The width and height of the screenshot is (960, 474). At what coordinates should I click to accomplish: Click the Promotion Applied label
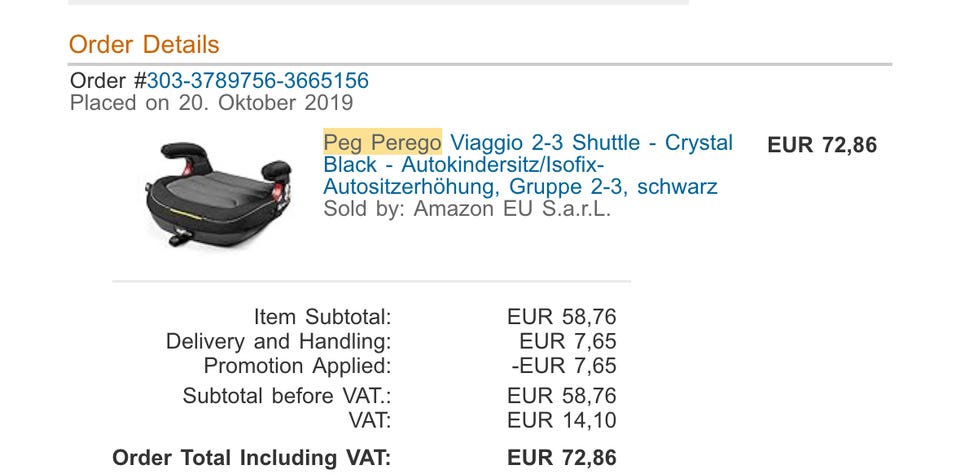click(x=297, y=366)
